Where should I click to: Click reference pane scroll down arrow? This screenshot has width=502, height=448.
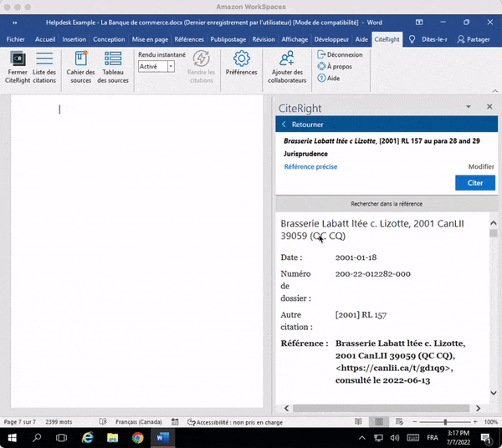(x=494, y=393)
